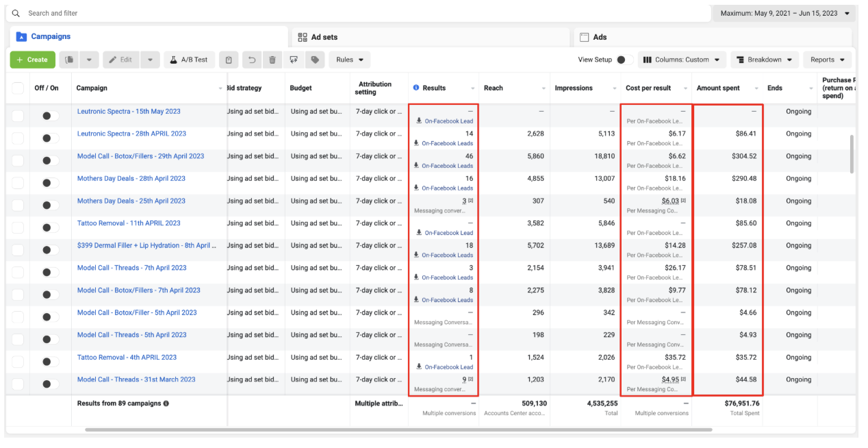Open the Reports dropdown

point(828,60)
